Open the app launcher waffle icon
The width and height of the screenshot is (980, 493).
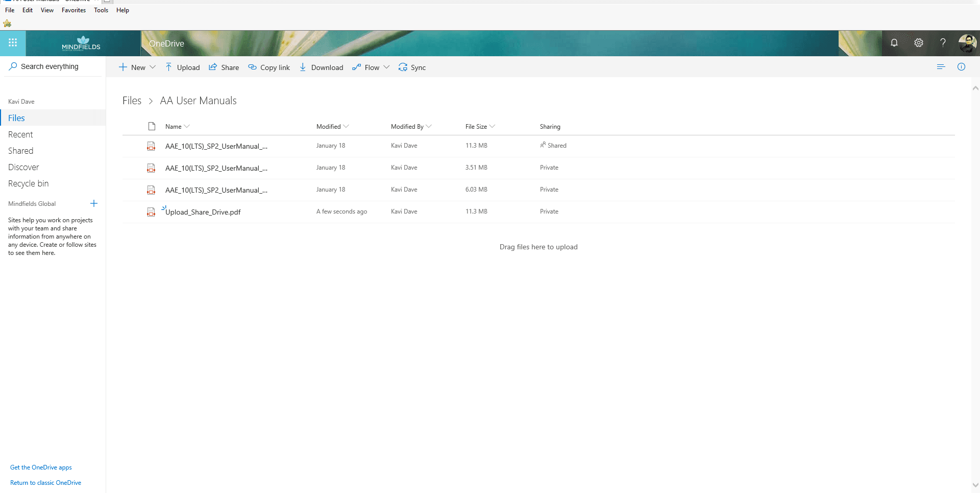[13, 43]
